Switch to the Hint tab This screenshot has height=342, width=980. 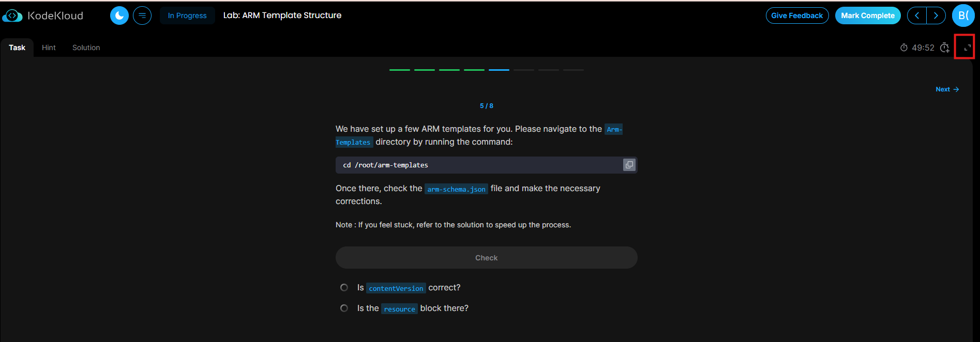[x=49, y=48]
